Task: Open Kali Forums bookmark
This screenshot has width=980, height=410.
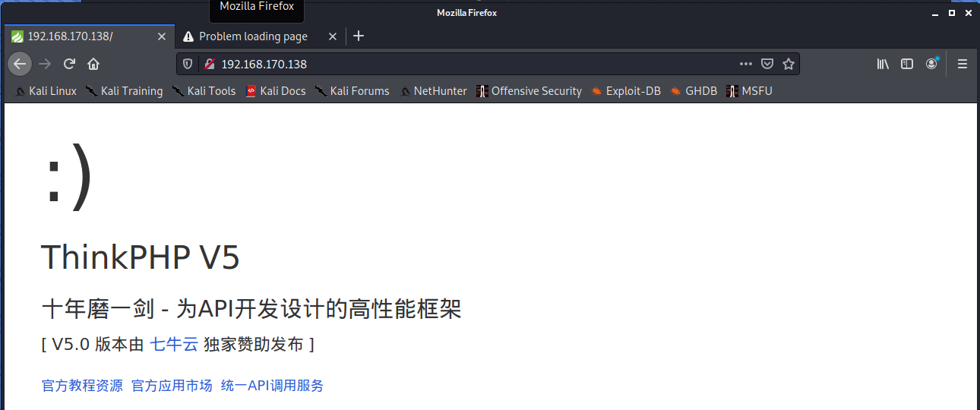Action: coord(352,91)
